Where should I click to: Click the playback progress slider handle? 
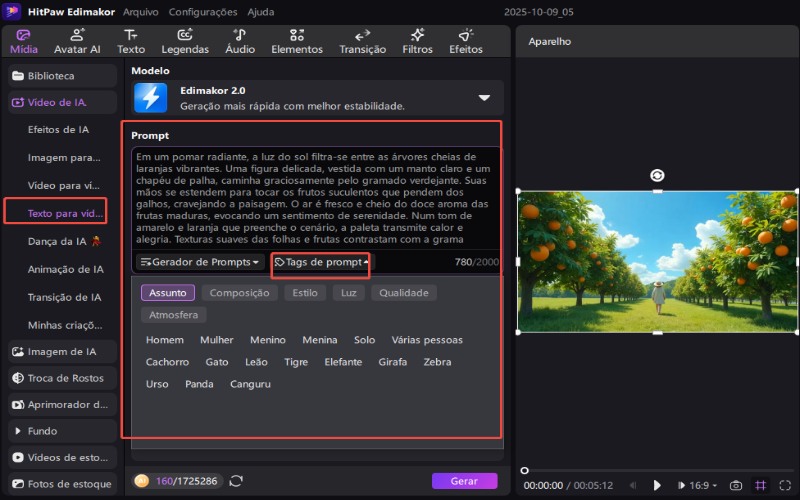(x=524, y=470)
